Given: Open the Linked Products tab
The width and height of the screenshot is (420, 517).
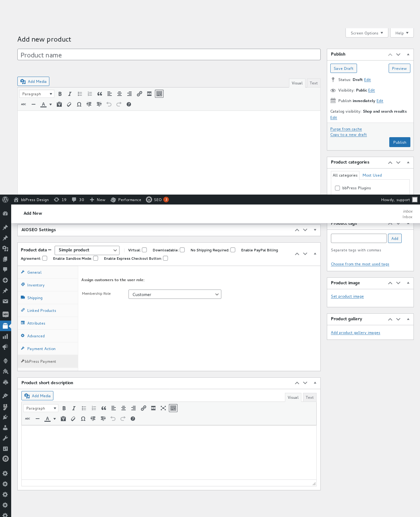Looking at the screenshot, I should 48,310.
